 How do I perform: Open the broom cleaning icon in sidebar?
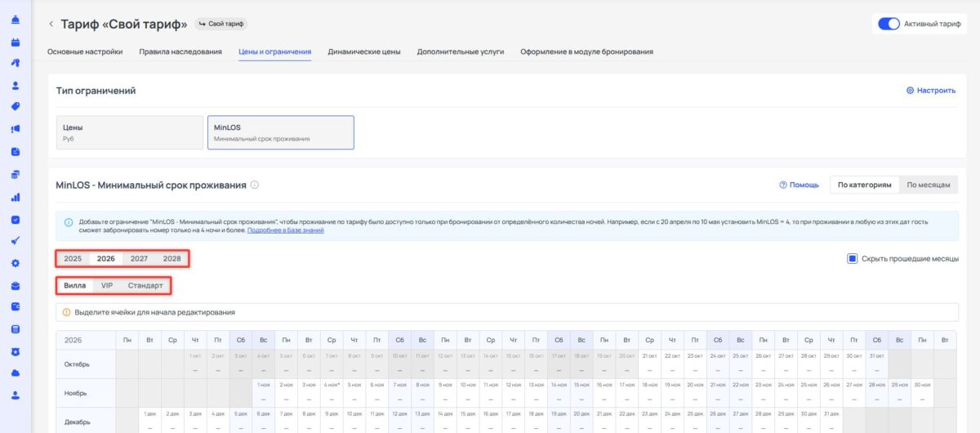16,241
